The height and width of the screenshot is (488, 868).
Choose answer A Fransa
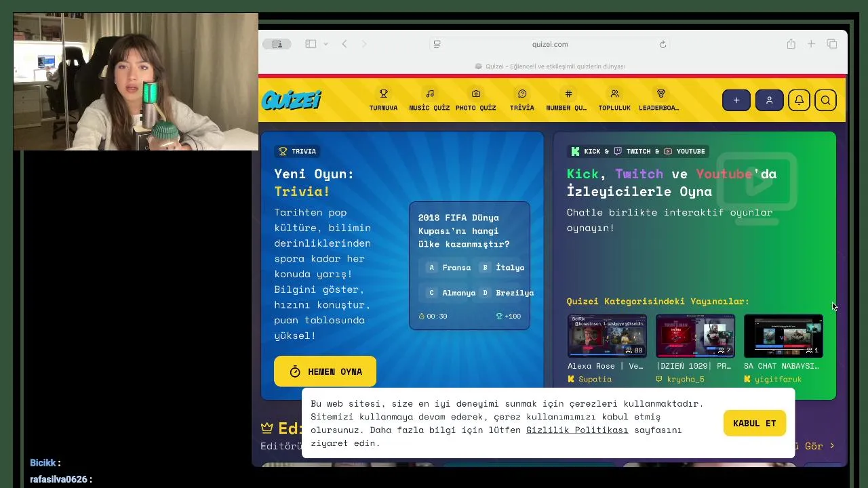[x=448, y=267]
